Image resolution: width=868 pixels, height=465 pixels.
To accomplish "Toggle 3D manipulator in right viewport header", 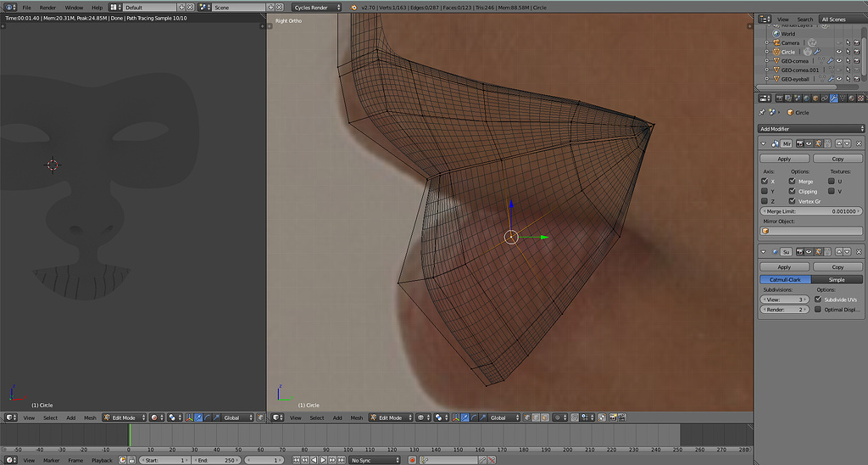I will [456, 417].
